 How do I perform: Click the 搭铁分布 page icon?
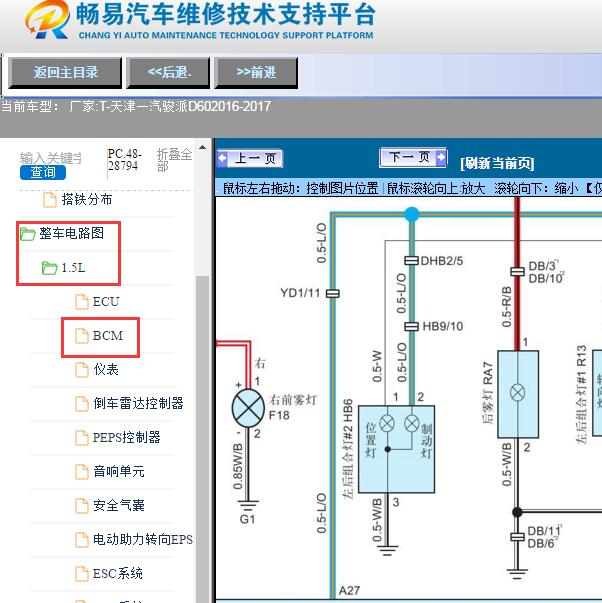pyautogui.click(x=50, y=200)
